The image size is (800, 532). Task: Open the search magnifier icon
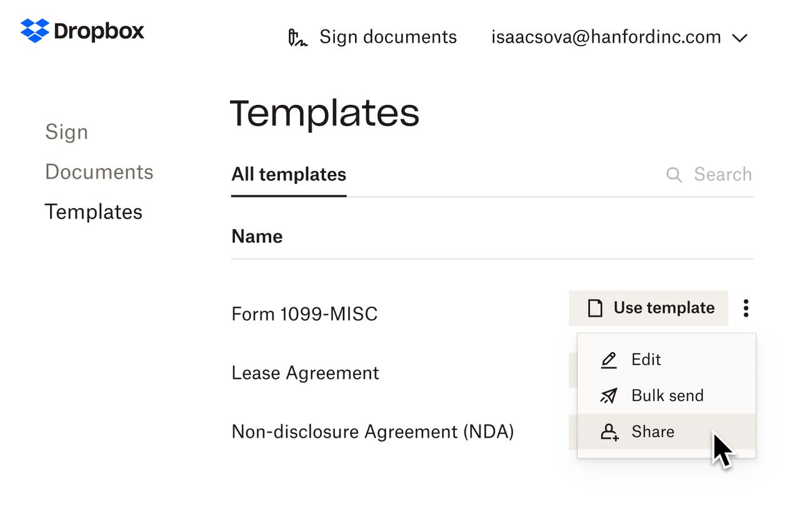(x=674, y=175)
